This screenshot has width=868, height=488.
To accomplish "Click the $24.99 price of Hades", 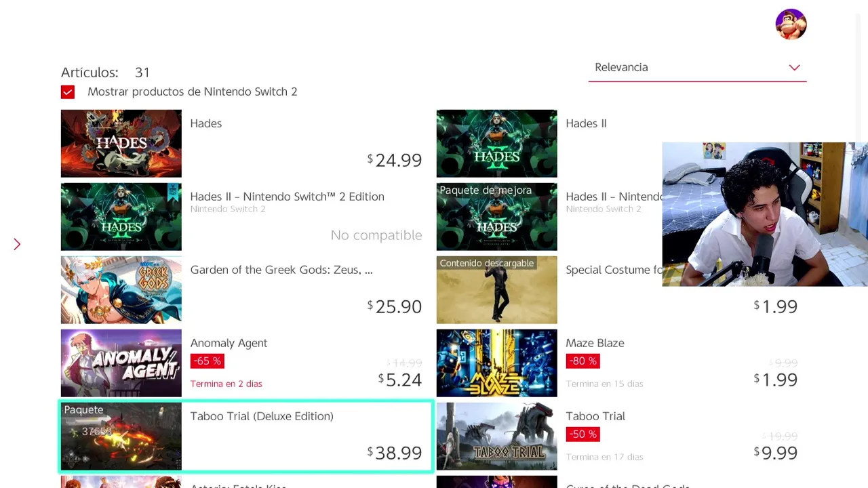I will (395, 160).
